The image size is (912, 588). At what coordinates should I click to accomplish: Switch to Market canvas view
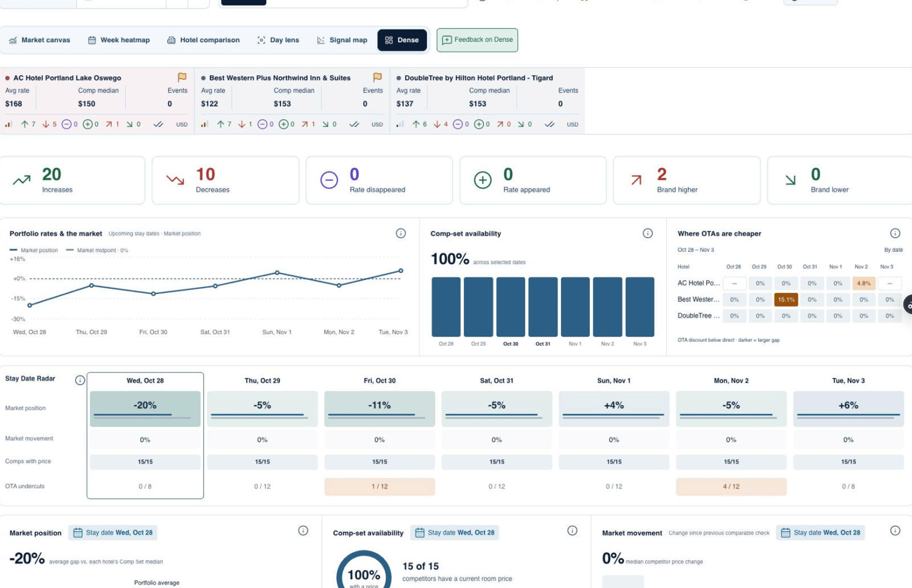pos(40,40)
